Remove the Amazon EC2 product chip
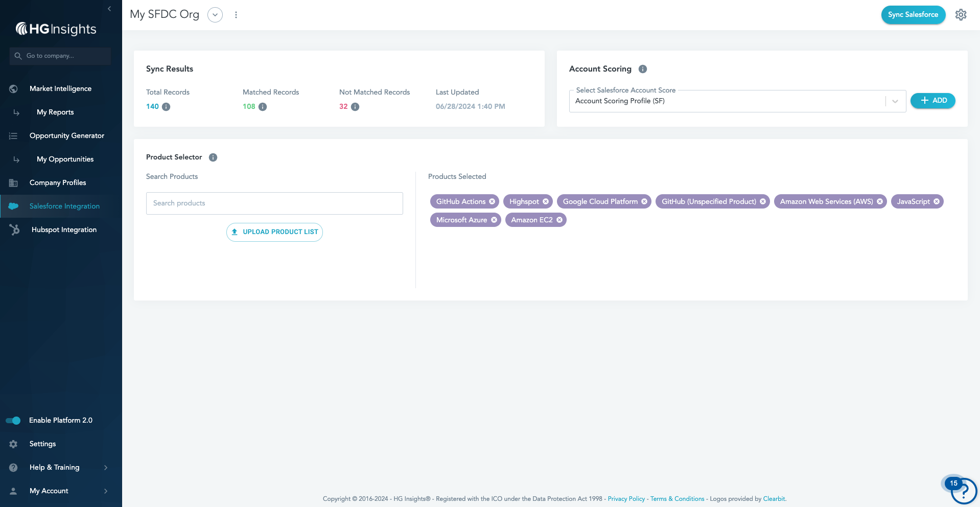 pos(559,220)
